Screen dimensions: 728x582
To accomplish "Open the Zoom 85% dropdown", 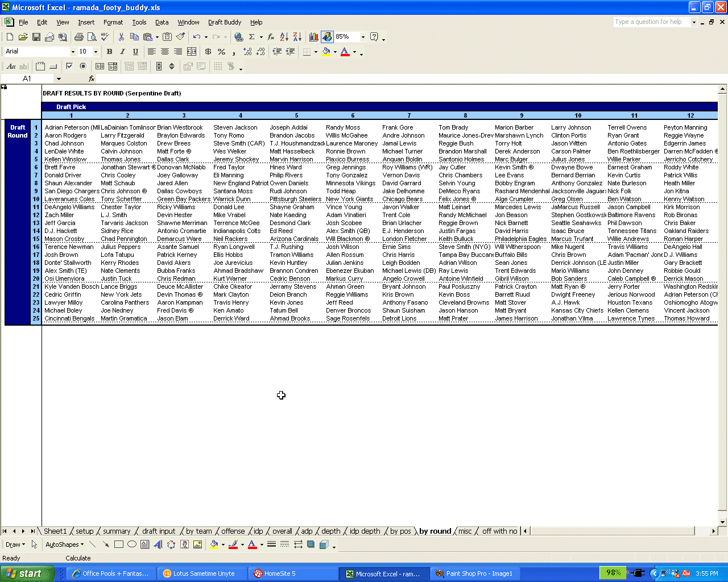I will tap(363, 37).
